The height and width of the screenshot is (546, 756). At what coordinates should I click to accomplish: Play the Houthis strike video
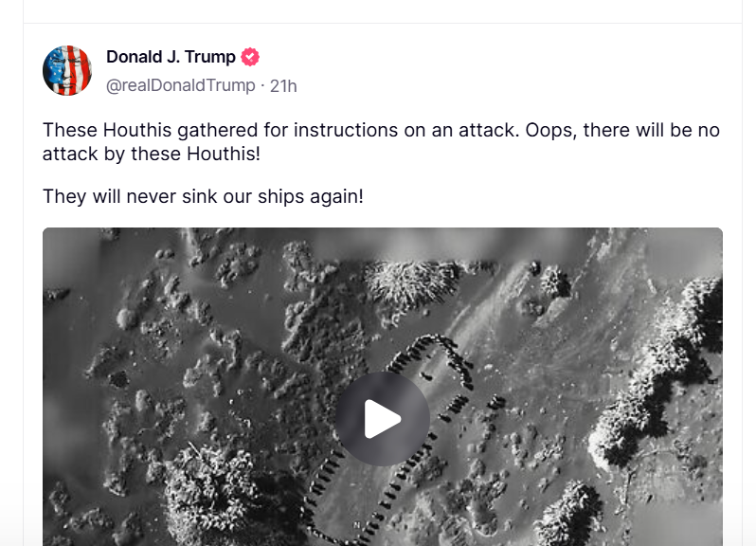coord(383,419)
